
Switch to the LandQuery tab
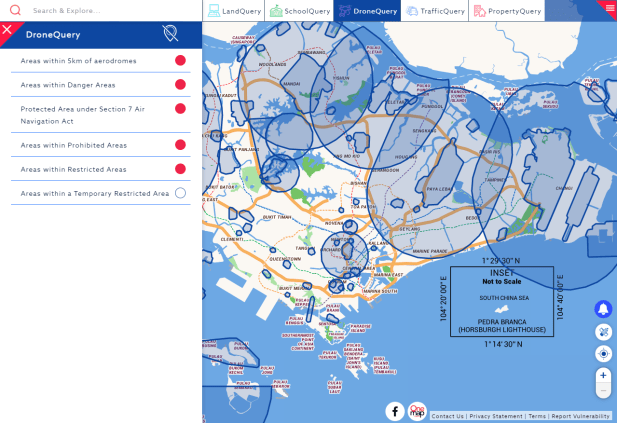coord(235,11)
